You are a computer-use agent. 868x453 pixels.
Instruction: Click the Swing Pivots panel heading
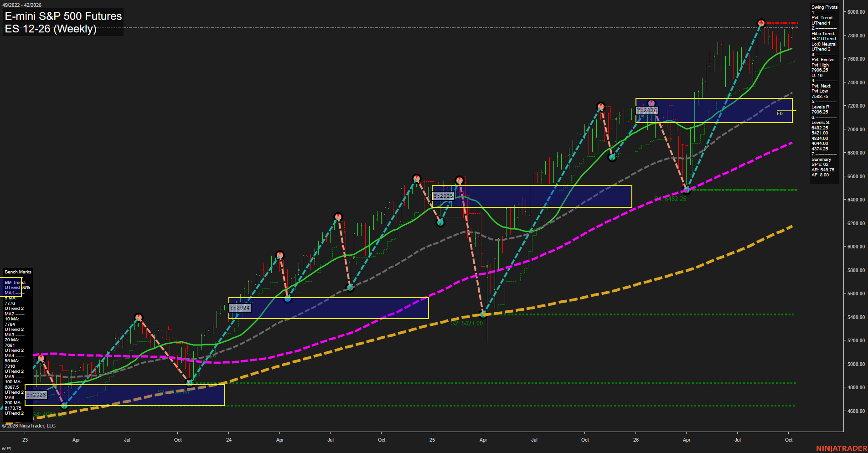click(825, 7)
